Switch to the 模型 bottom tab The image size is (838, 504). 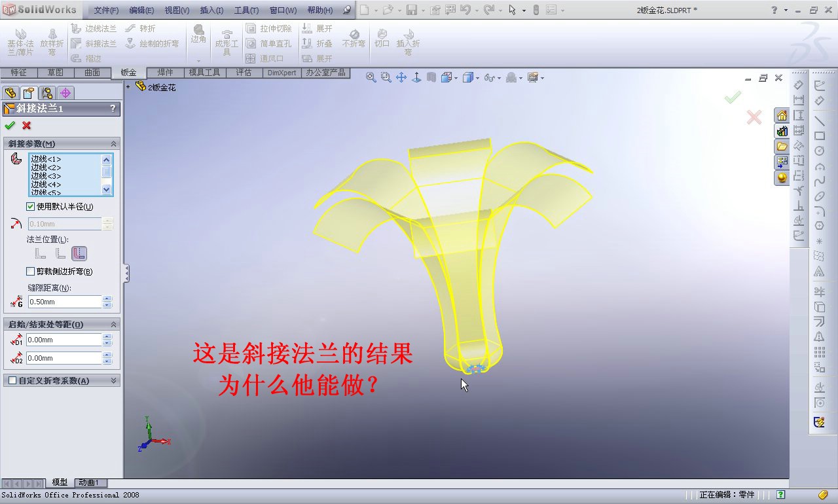(x=60, y=482)
